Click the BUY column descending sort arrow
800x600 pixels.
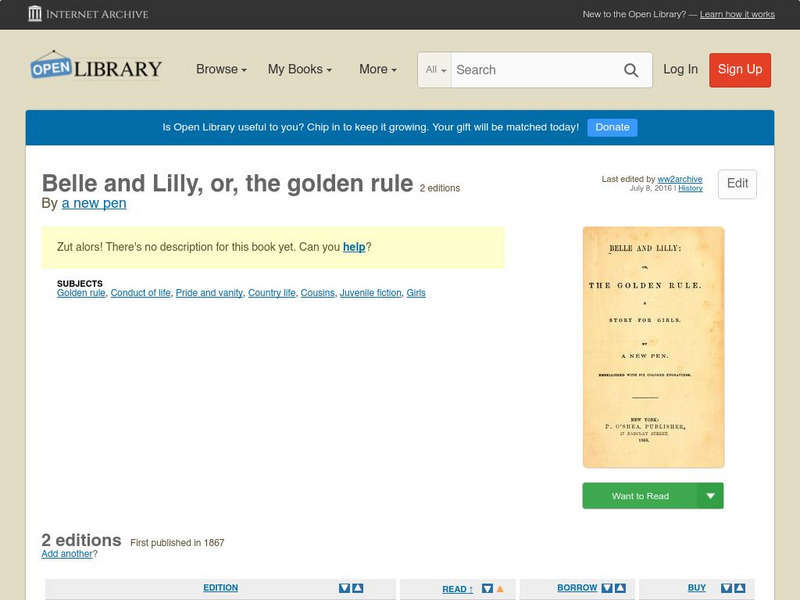[726, 588]
